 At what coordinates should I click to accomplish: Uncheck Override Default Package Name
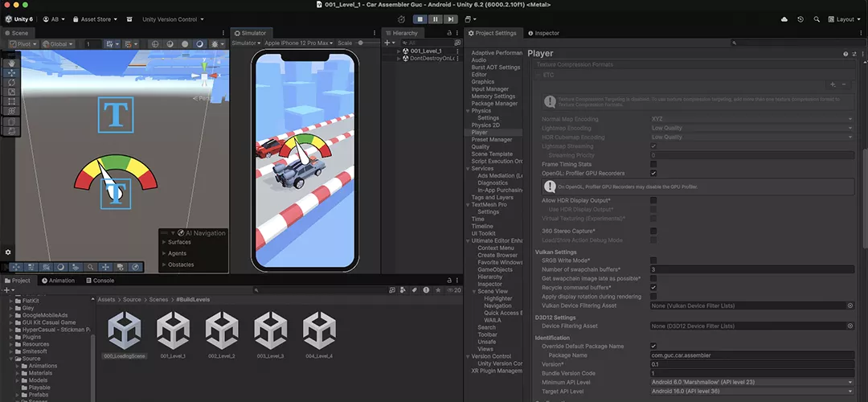point(653,346)
